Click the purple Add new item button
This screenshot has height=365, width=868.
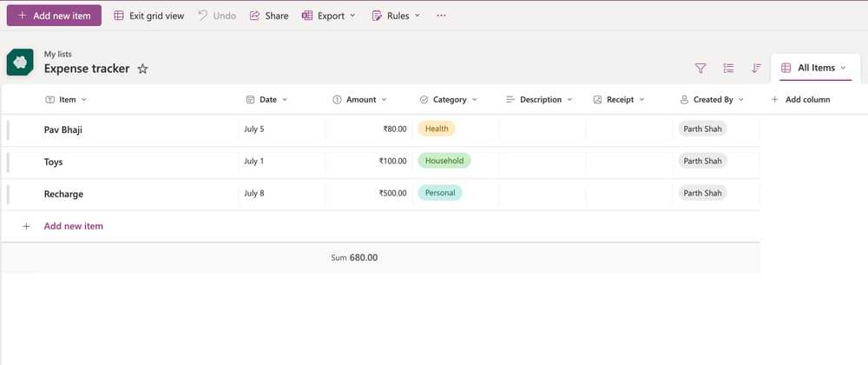54,16
